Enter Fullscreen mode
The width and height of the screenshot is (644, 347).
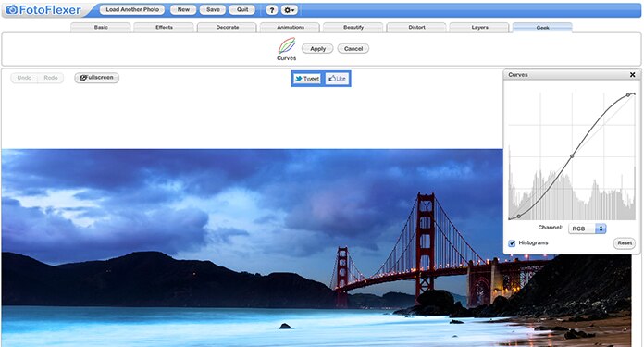tap(97, 78)
